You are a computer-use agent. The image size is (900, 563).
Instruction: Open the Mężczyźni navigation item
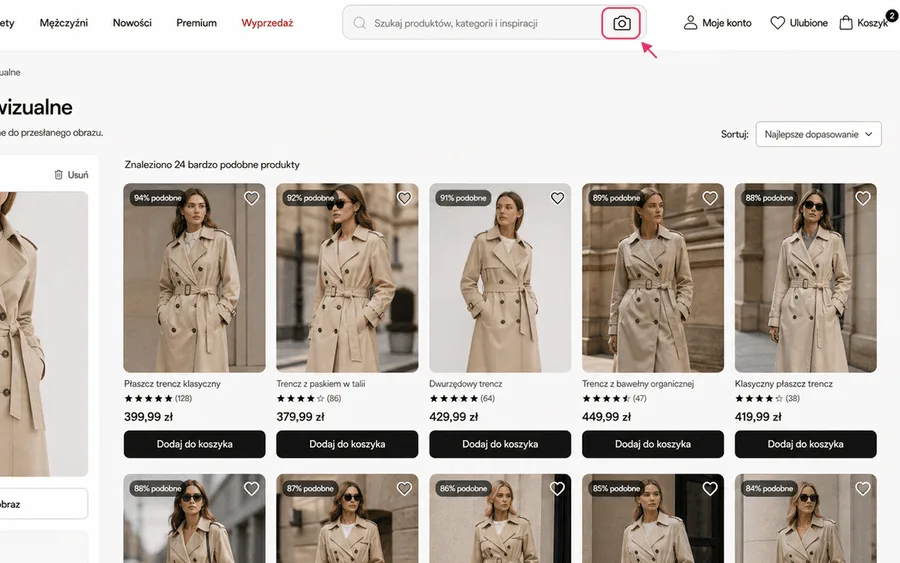point(64,23)
